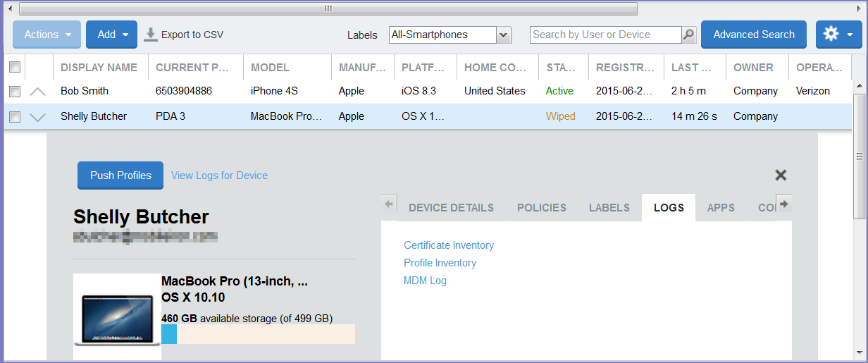This screenshot has width=868, height=363.
Task: Switch to the Policies tab
Action: tap(541, 208)
